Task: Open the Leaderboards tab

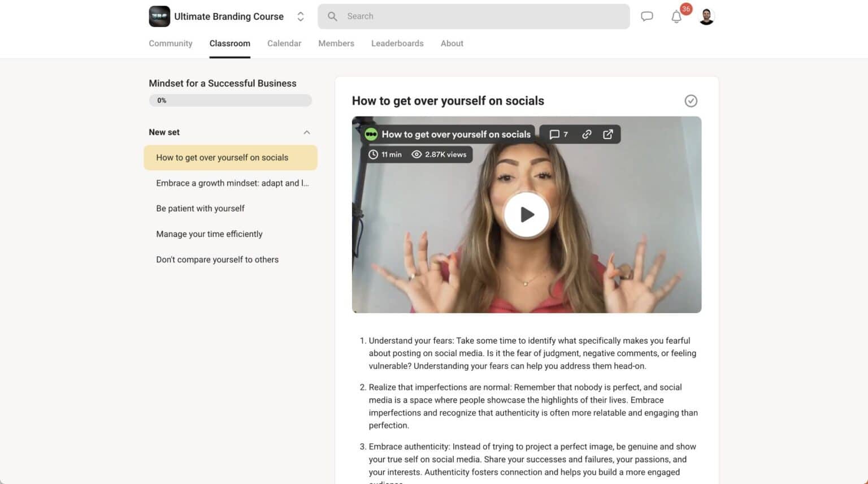Action: 397,43
